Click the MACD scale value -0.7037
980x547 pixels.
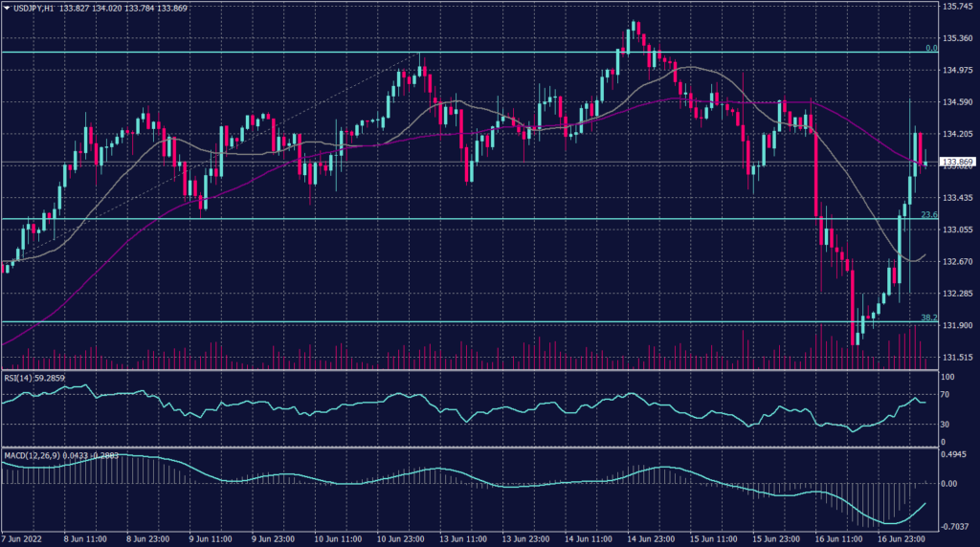958,526
